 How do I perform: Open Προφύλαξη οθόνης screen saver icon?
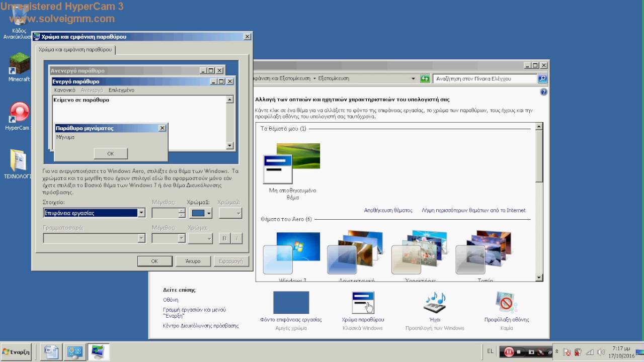point(506,303)
